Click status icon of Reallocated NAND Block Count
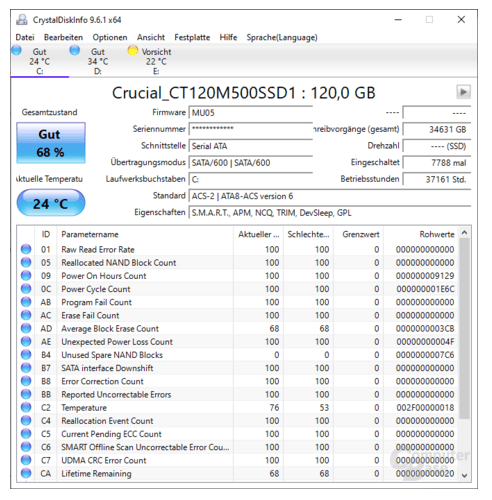 pos(26,263)
